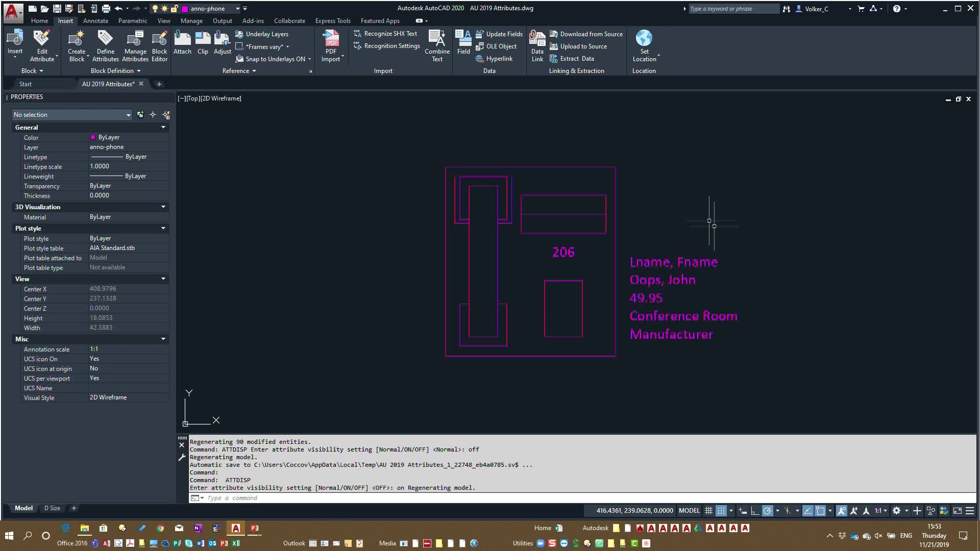Open the Express Tools ribbon tab
The width and height of the screenshot is (980, 551).
pos(333,21)
